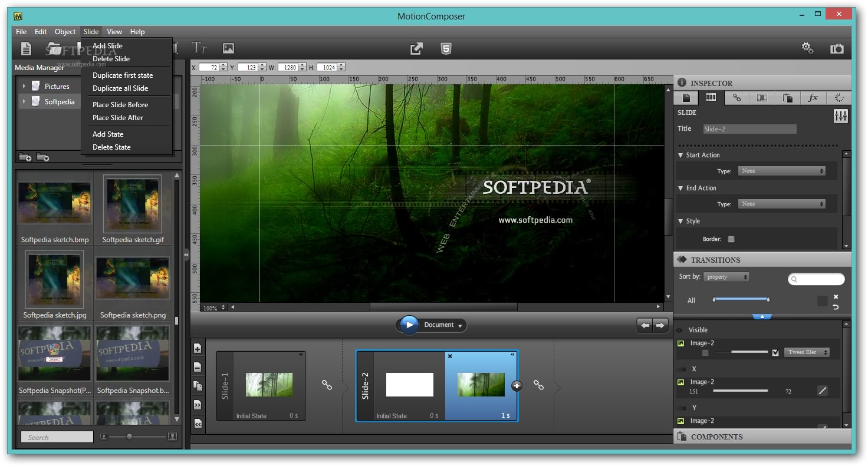Click the X Image-2 timing bar
868x466 pixels.
740,391
